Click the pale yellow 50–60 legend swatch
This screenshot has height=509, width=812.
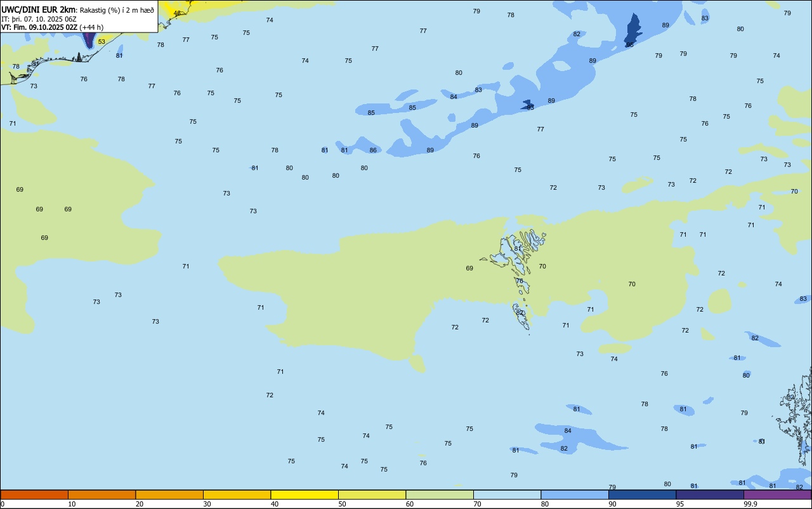(x=372, y=494)
